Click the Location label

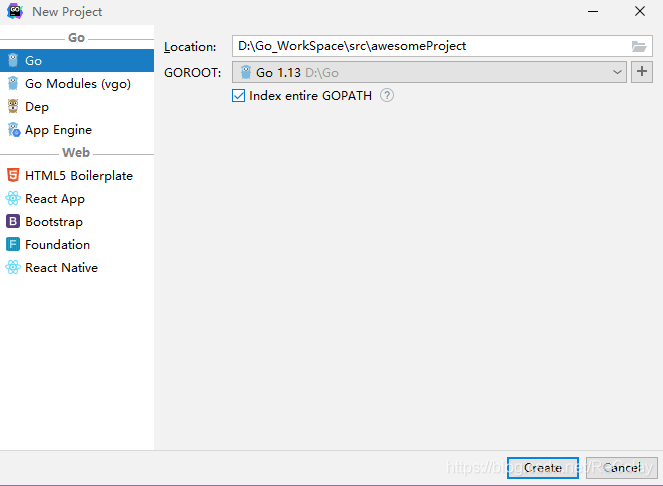[190, 47]
